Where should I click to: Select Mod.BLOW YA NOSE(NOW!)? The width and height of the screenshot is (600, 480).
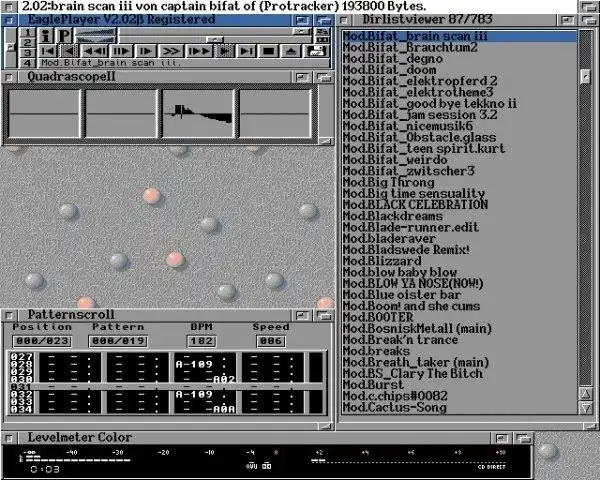point(459,283)
